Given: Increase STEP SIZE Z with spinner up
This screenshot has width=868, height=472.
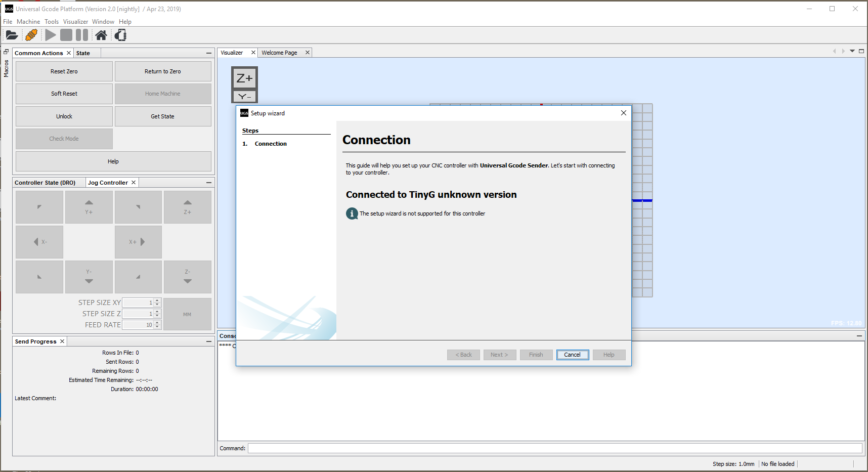Looking at the screenshot, I should point(157,312).
